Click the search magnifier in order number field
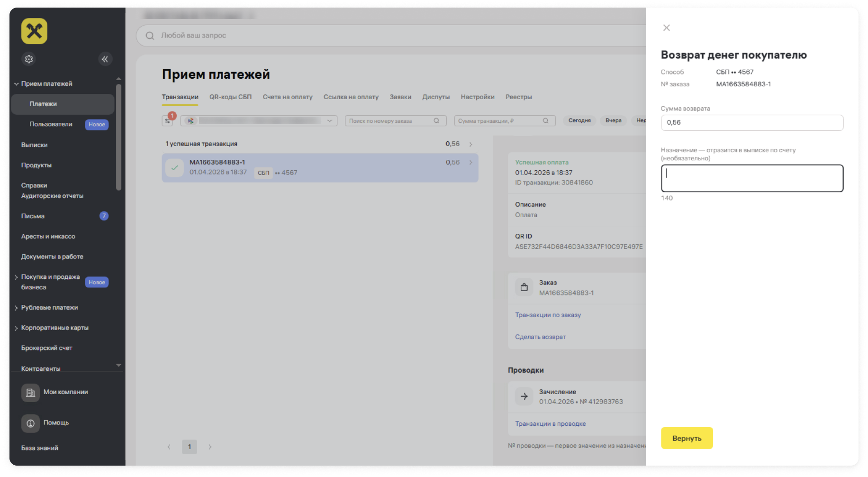Screen dimensions: 868x477 (436, 121)
